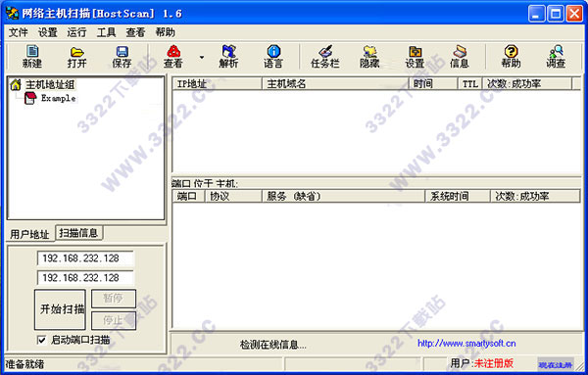Screen dimensions: 588x375
Task: Click the 设置 (Settings) toolbar icon
Action: pyautogui.click(x=415, y=51)
